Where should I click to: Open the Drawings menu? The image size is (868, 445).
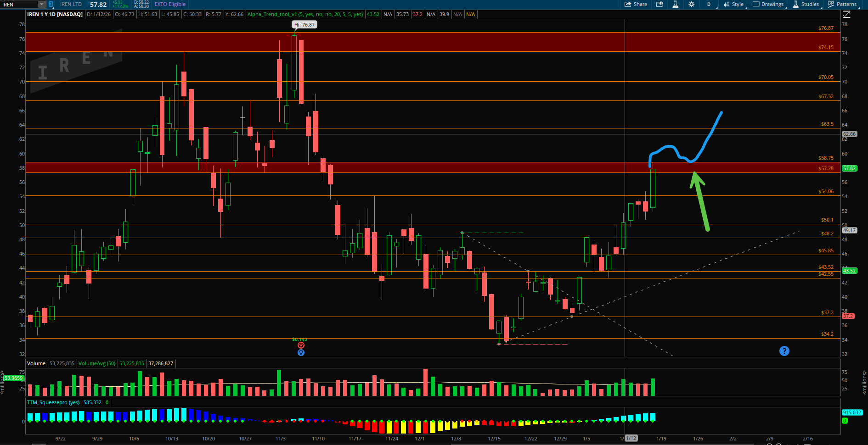(x=768, y=4)
